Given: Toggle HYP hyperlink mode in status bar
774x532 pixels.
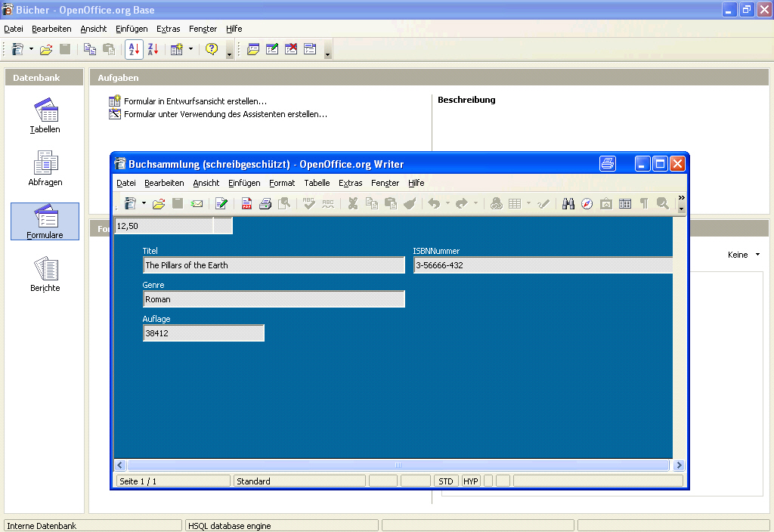Looking at the screenshot, I should [x=470, y=481].
